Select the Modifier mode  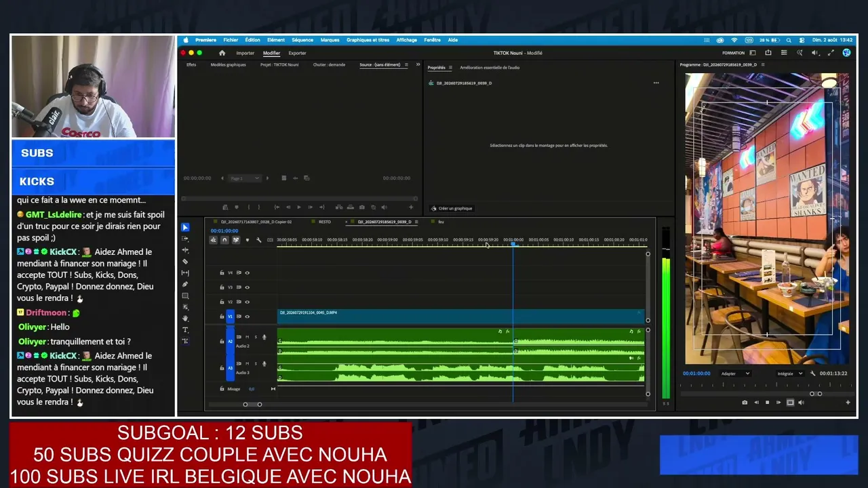(x=271, y=53)
